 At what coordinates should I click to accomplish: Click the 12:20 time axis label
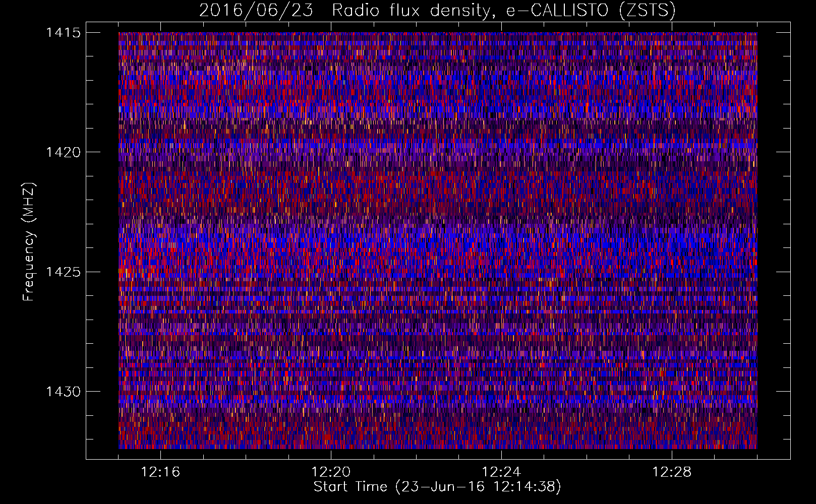click(x=331, y=472)
